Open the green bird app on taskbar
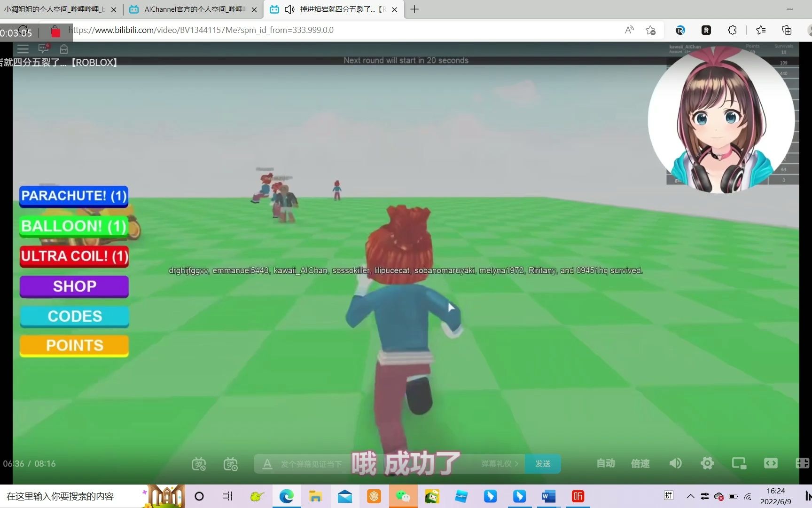Screen dimensions: 812x508 point(257,496)
